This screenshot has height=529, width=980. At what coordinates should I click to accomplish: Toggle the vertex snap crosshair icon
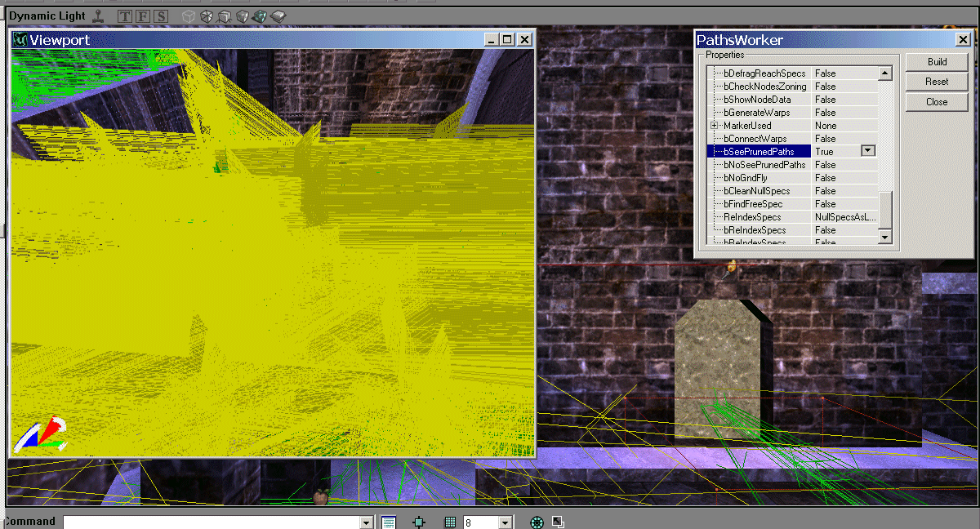(419, 522)
